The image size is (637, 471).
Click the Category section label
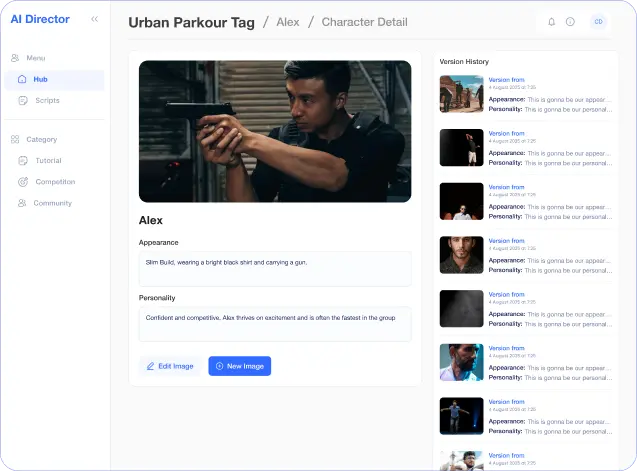coord(41,139)
